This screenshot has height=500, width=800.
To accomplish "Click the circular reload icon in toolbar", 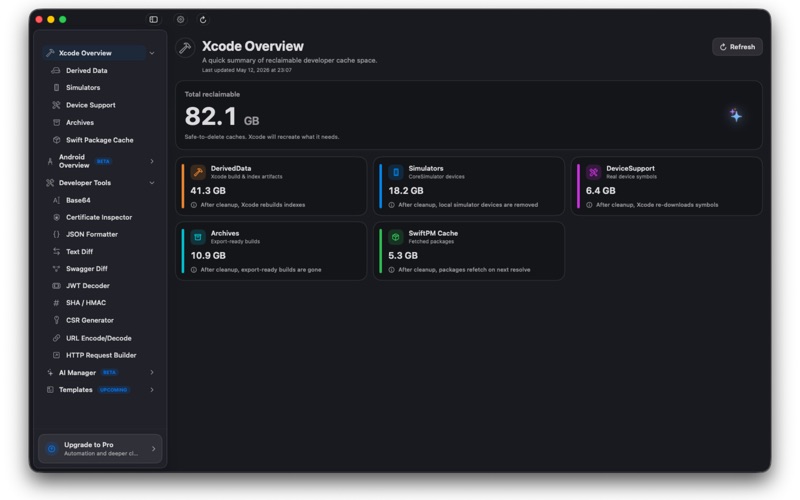I will [x=203, y=19].
